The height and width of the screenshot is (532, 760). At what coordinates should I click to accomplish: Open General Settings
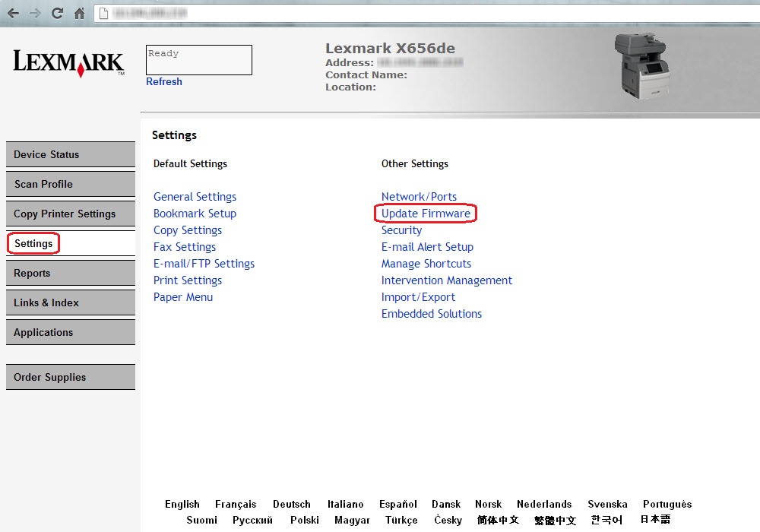pos(195,196)
